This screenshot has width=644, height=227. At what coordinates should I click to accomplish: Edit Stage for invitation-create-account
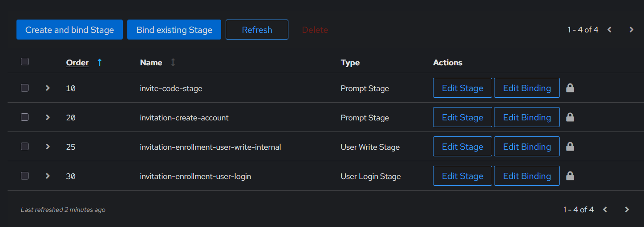462,117
